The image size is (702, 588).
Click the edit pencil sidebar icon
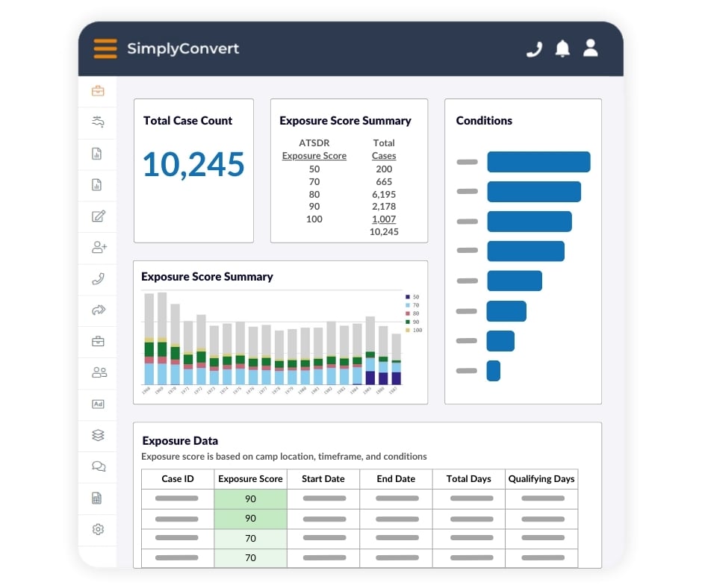pos(99,216)
